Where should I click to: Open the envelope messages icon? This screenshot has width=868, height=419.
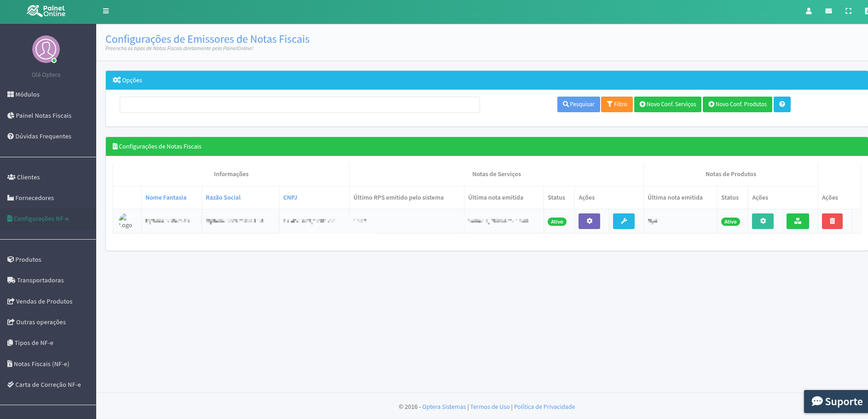[x=828, y=11]
